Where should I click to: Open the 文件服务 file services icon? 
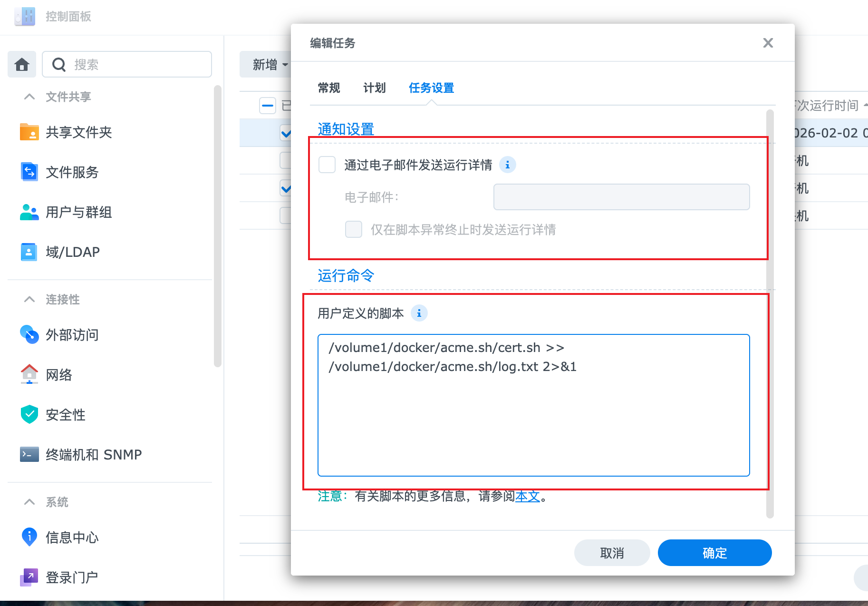tap(29, 172)
